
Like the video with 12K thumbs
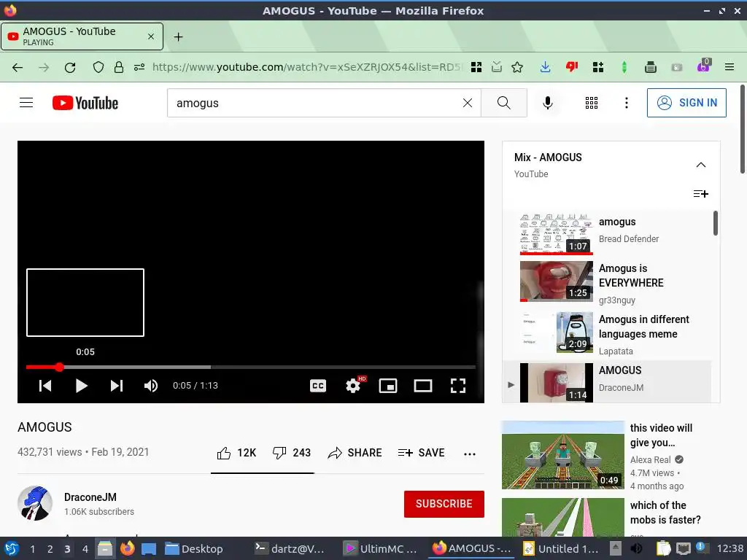click(x=236, y=453)
